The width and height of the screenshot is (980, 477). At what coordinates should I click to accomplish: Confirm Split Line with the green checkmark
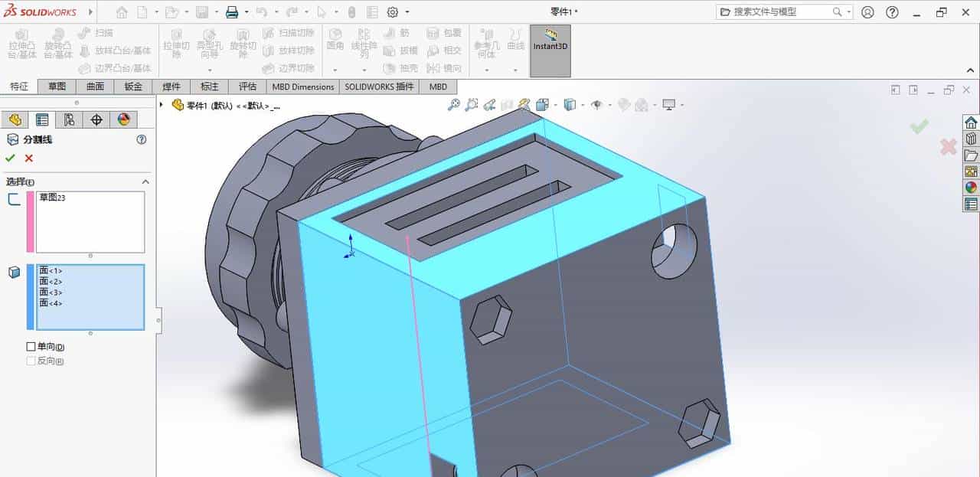[x=11, y=158]
